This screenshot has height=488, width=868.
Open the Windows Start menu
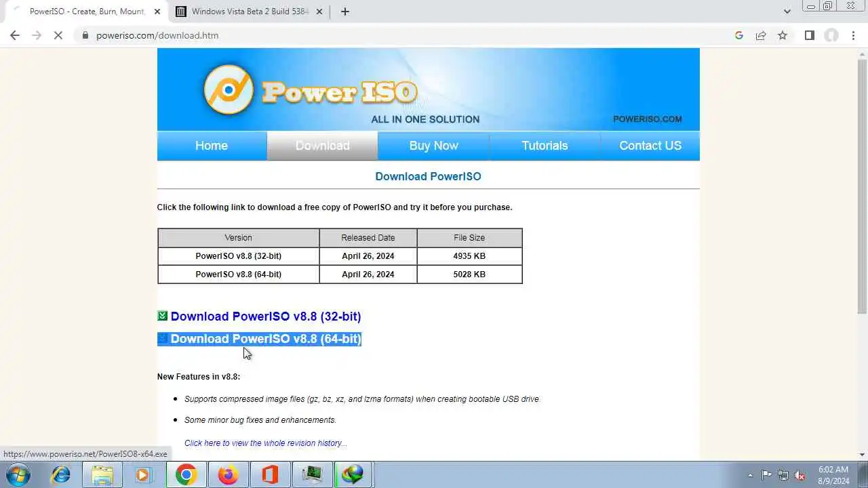click(18, 475)
